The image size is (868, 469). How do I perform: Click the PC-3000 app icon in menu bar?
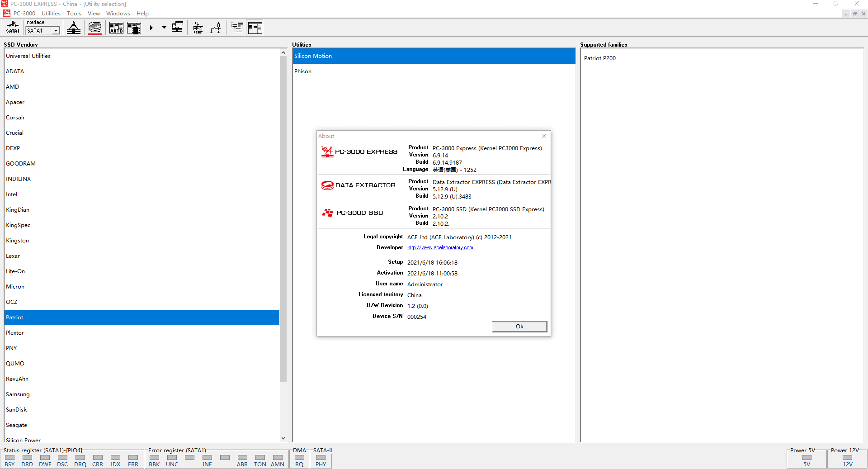6,13
